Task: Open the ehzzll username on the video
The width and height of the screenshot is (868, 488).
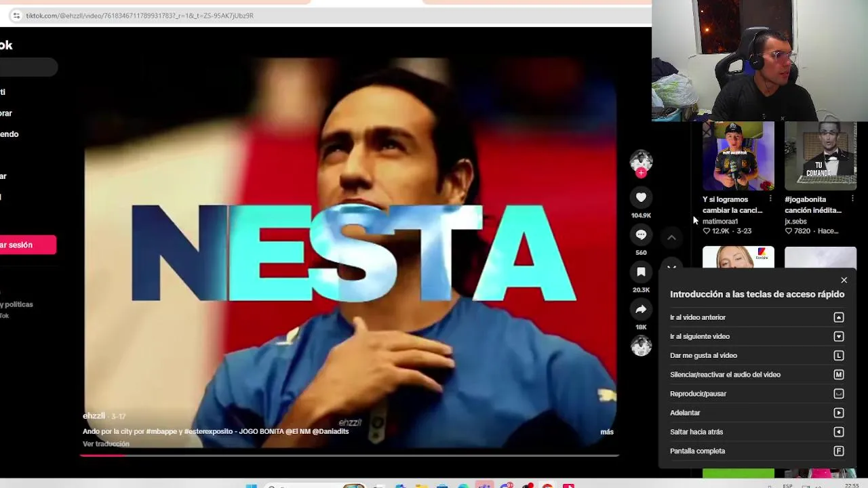Action: point(94,415)
